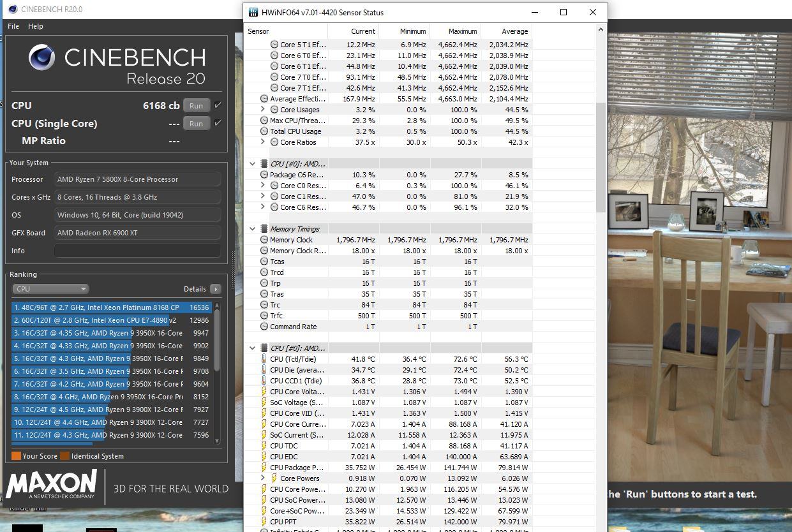Viewport: 792px width, 532px height.
Task: Select ranking entry 16C/32T @ 4.35 GHz
Action: 112,333
